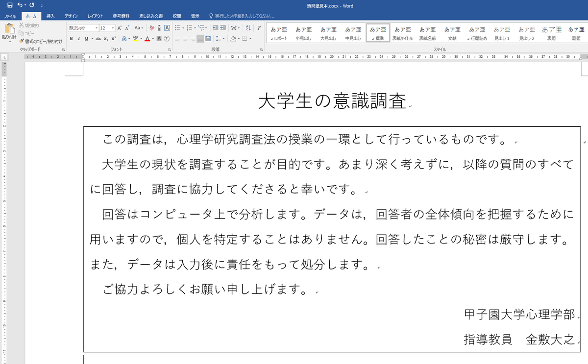Expand the bullets dropdown arrow
Image resolution: width=588 pixels, height=364 pixels.
[x=183, y=28]
